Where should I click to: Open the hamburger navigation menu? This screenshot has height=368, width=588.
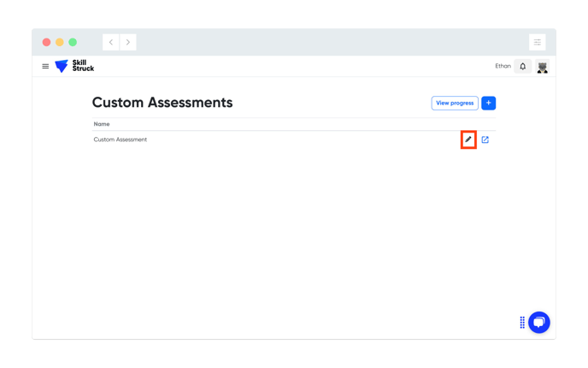point(45,67)
